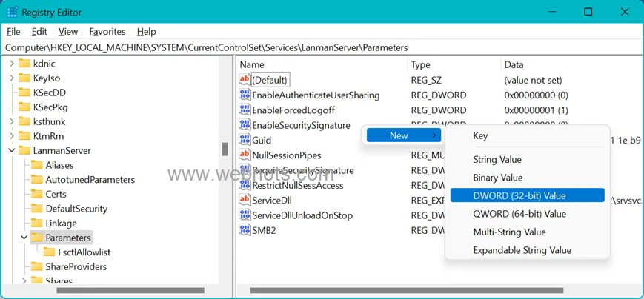Image resolution: width=644 pixels, height=299 pixels.
Task: Select QWORD (64-bit) Value option
Action: pos(528,214)
